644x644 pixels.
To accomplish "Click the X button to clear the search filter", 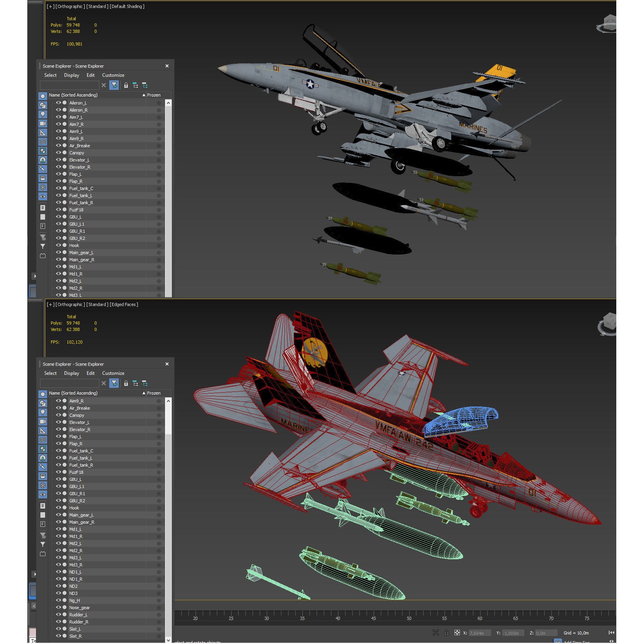I will coord(104,85).
